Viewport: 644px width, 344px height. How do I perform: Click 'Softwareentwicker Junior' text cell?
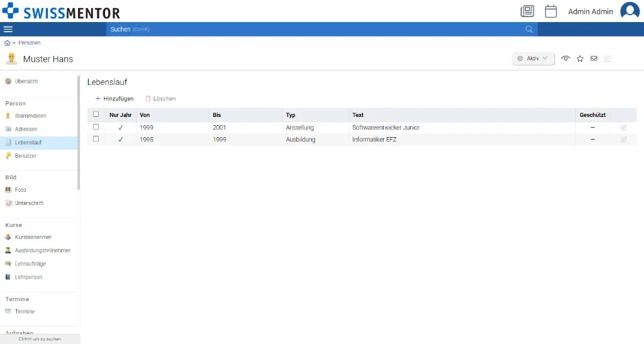386,128
